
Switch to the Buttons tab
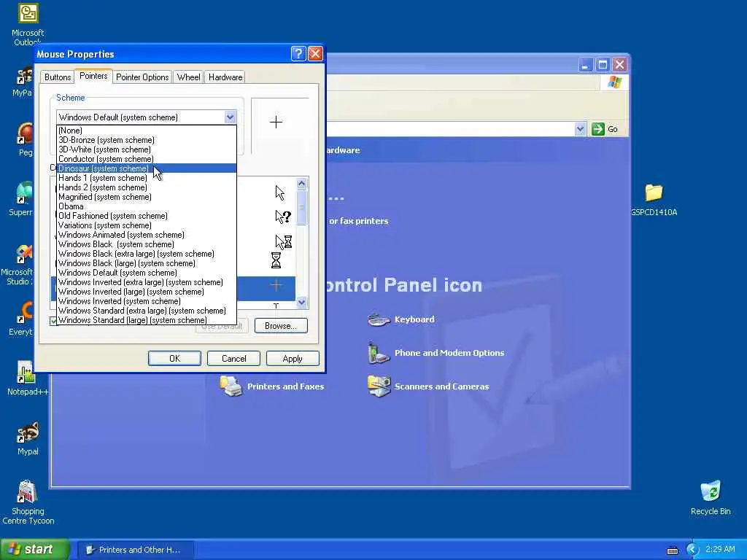point(58,77)
